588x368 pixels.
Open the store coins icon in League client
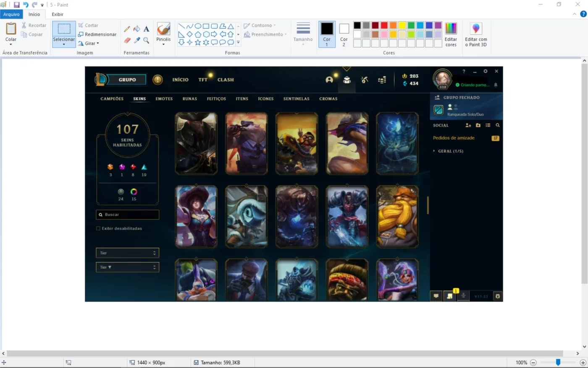pos(382,79)
